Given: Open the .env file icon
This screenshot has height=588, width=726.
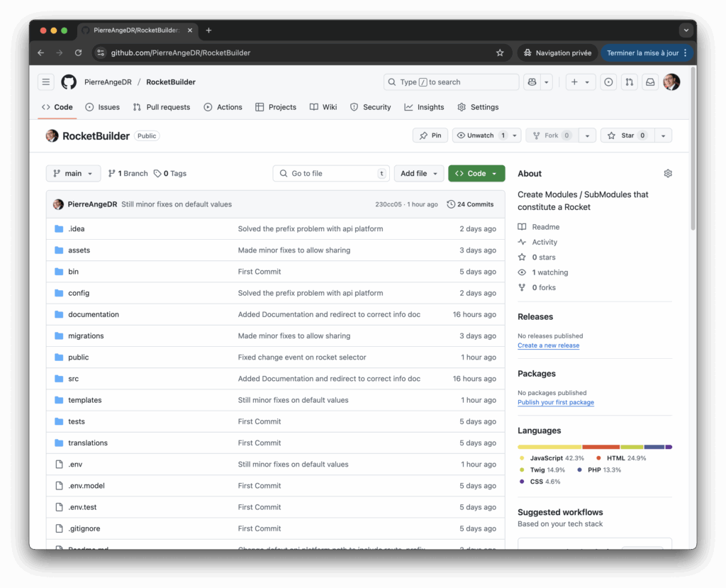Looking at the screenshot, I should click(x=59, y=465).
